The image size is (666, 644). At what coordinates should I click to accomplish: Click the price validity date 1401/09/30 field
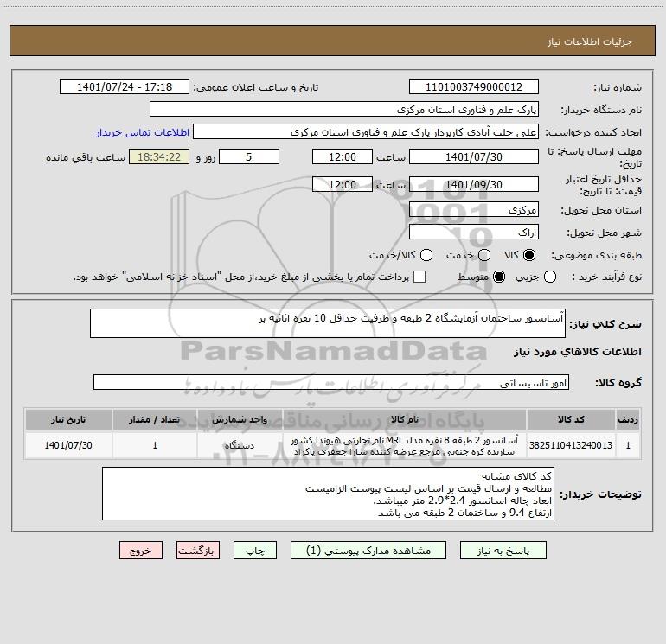point(474,185)
